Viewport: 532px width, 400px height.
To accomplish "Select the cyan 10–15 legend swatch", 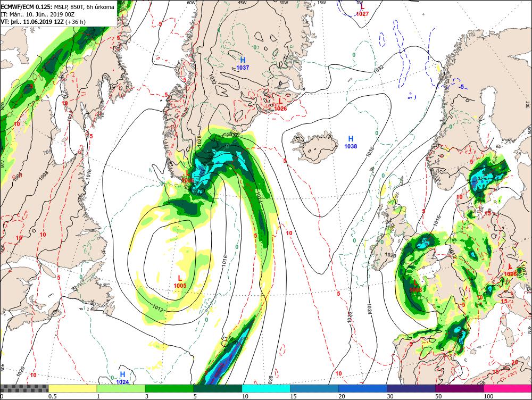I will click(x=266, y=388).
